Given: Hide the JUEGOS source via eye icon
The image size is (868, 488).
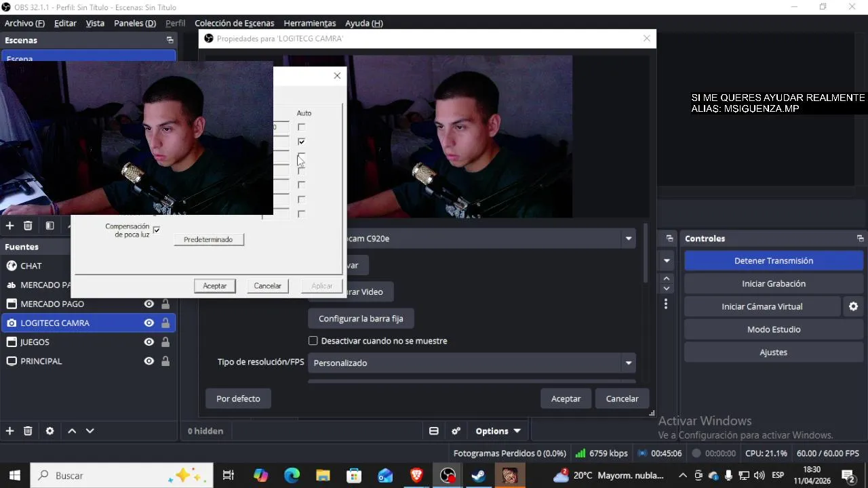Looking at the screenshot, I should click(149, 342).
